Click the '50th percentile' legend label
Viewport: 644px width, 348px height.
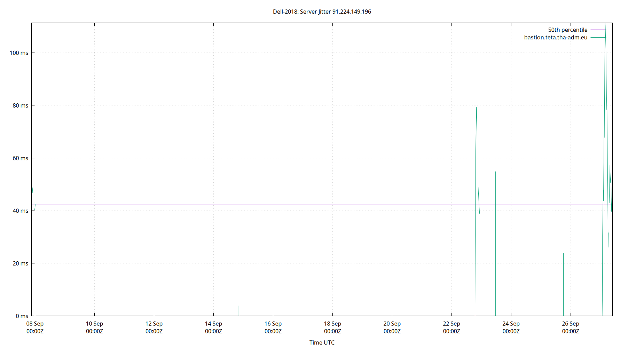click(x=568, y=30)
